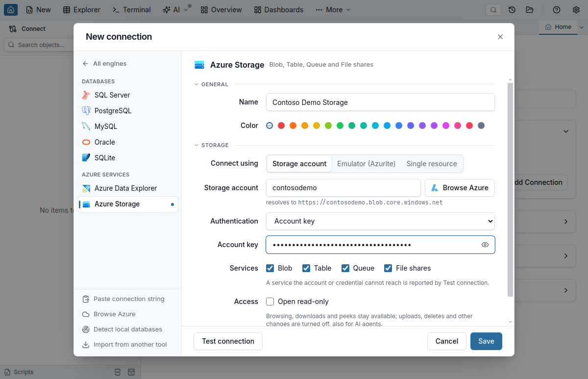Click the cloud icon beside Browse Azure
This screenshot has width=588, height=379.
pos(86,314)
